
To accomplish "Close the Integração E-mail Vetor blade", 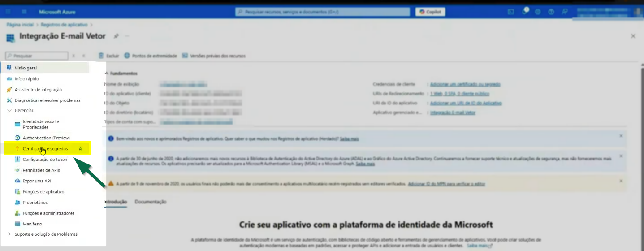I will [633, 36].
